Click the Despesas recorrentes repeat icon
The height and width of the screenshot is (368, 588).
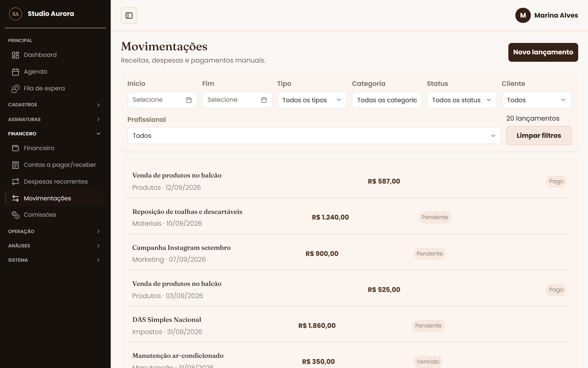coord(16,182)
